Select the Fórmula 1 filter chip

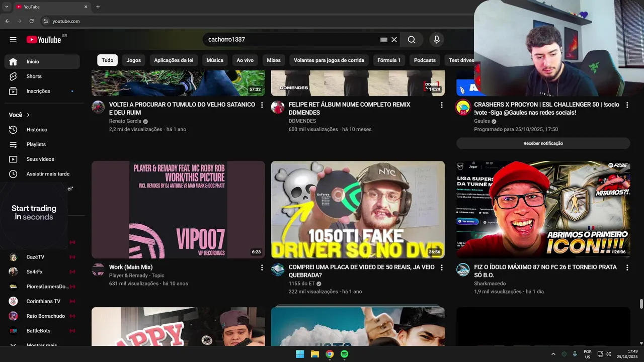[x=389, y=60]
